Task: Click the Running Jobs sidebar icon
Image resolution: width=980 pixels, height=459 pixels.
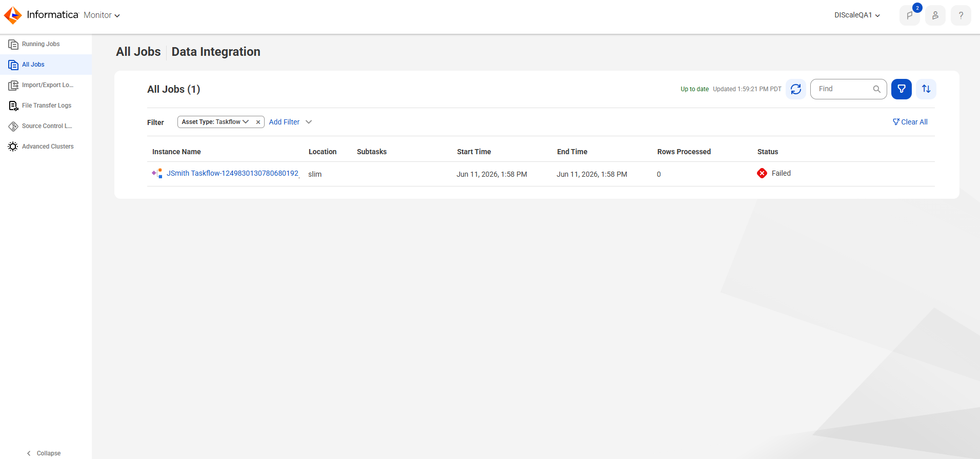Action: pyautogui.click(x=13, y=45)
